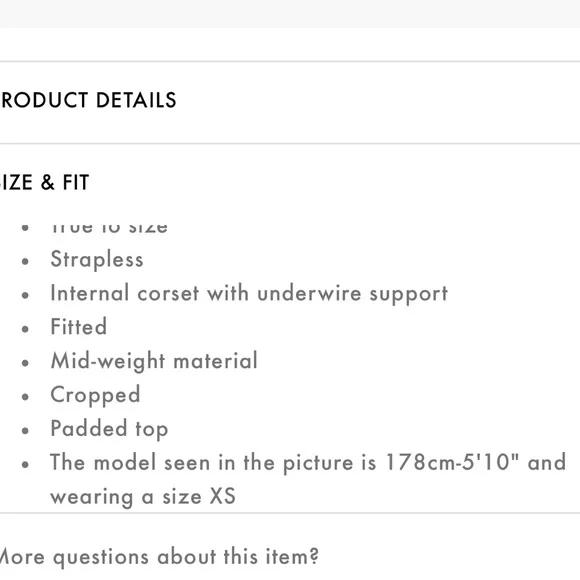Viewport: 580px width, 580px height.
Task: Click the bullet point beside Strapless
Action: pyautogui.click(x=25, y=262)
